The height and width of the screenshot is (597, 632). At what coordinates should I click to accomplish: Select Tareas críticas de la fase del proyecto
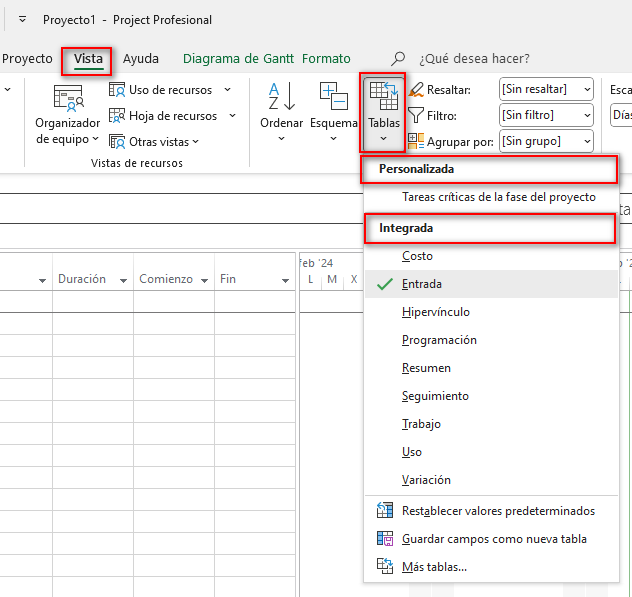click(498, 197)
